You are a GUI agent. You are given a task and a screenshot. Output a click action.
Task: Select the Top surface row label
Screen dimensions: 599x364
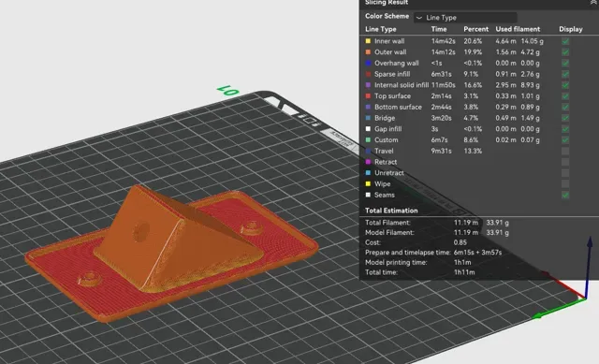393,95
